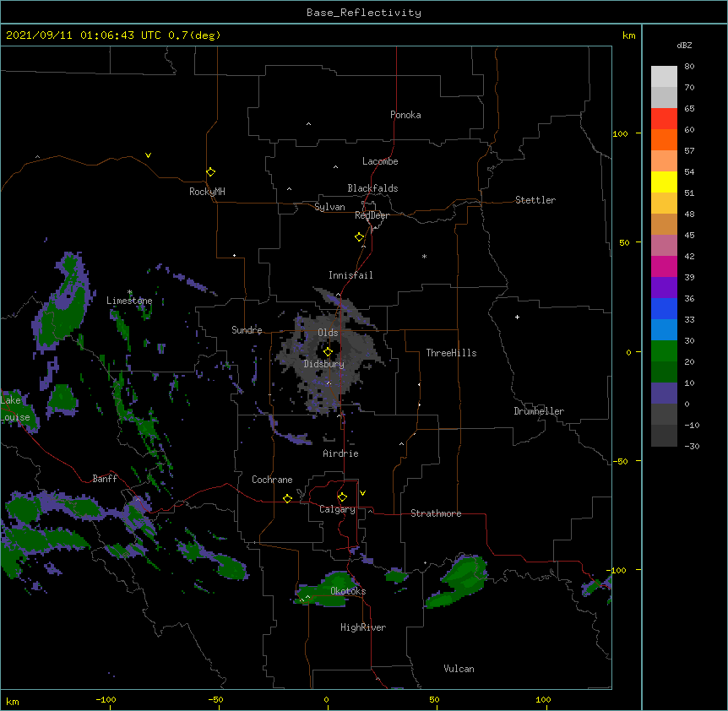Viewport: 728px width, 711px height.
Task: Pick the purple 36-39 dBZ swatch
Action: point(664,288)
